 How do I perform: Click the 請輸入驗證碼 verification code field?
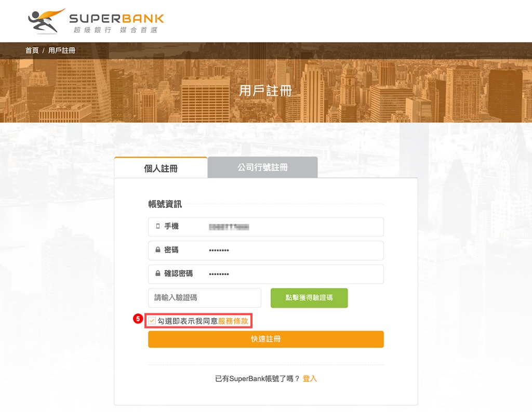tap(205, 298)
